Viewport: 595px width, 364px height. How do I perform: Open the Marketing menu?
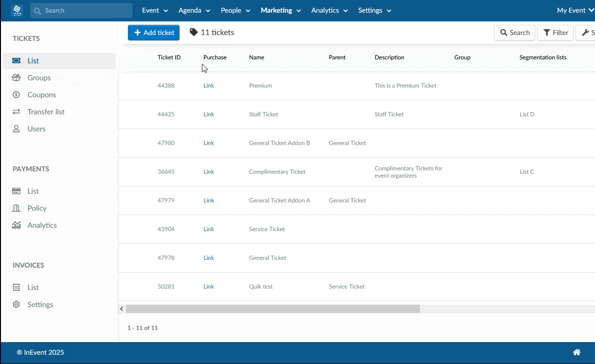point(281,10)
